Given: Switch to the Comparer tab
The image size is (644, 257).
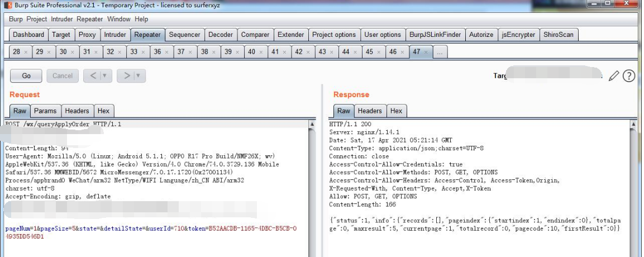Looking at the screenshot, I should [x=255, y=35].
